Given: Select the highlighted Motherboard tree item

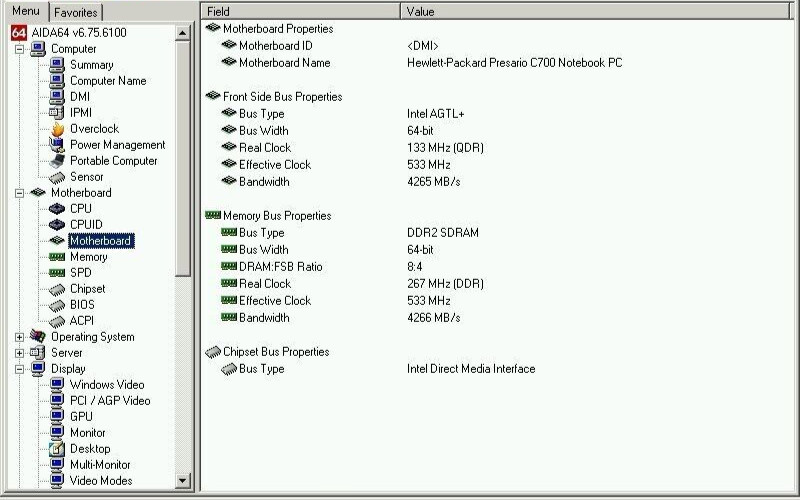Looking at the screenshot, I should tap(101, 241).
